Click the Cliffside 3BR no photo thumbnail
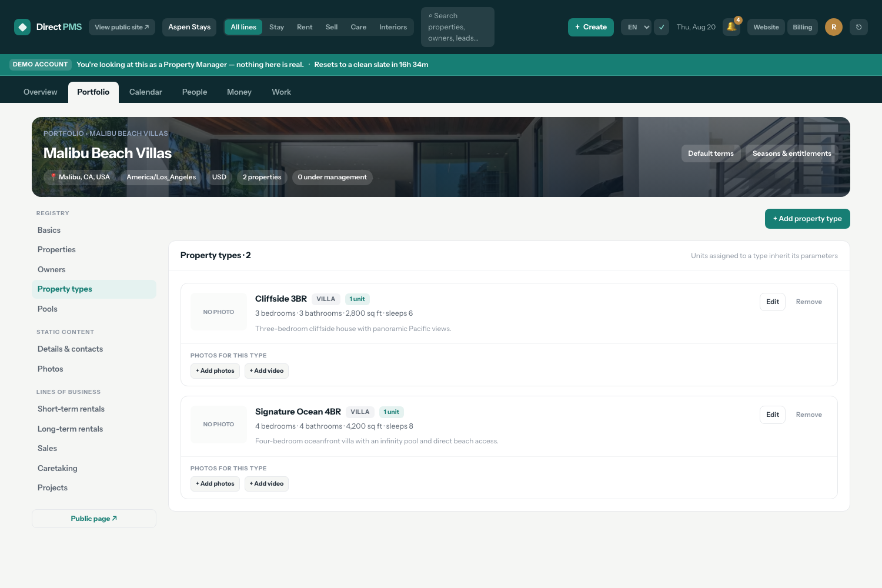The width and height of the screenshot is (882, 588). pos(219,312)
